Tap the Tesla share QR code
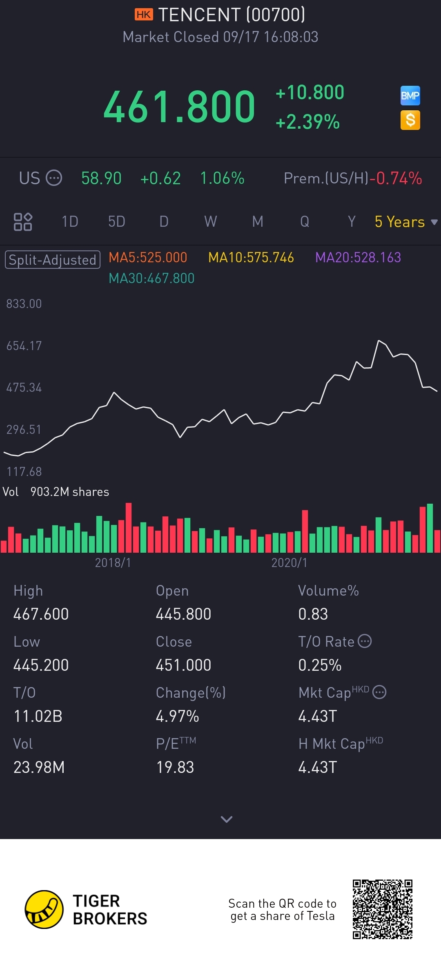The image size is (441, 980). (x=383, y=909)
